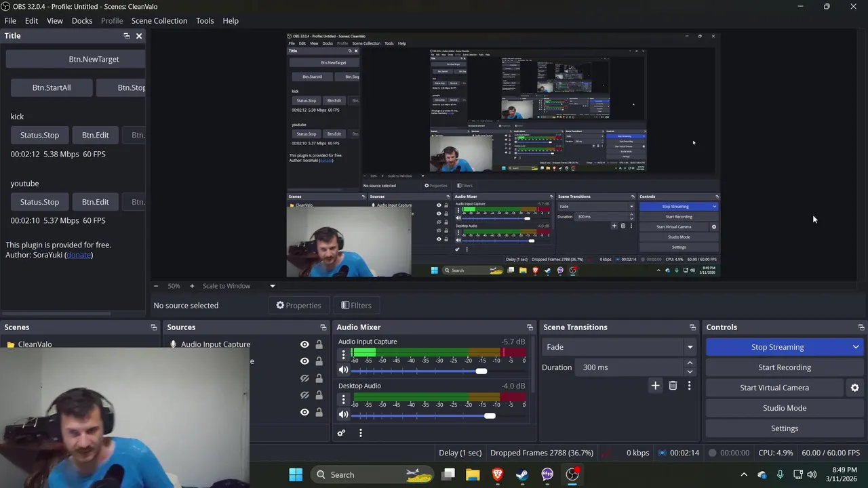This screenshot has width=868, height=488.
Task: Pop out the Sources dock
Action: tap(323, 327)
